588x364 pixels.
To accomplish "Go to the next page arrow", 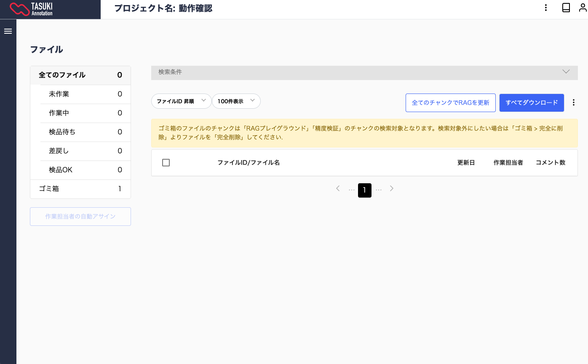I will point(392,188).
